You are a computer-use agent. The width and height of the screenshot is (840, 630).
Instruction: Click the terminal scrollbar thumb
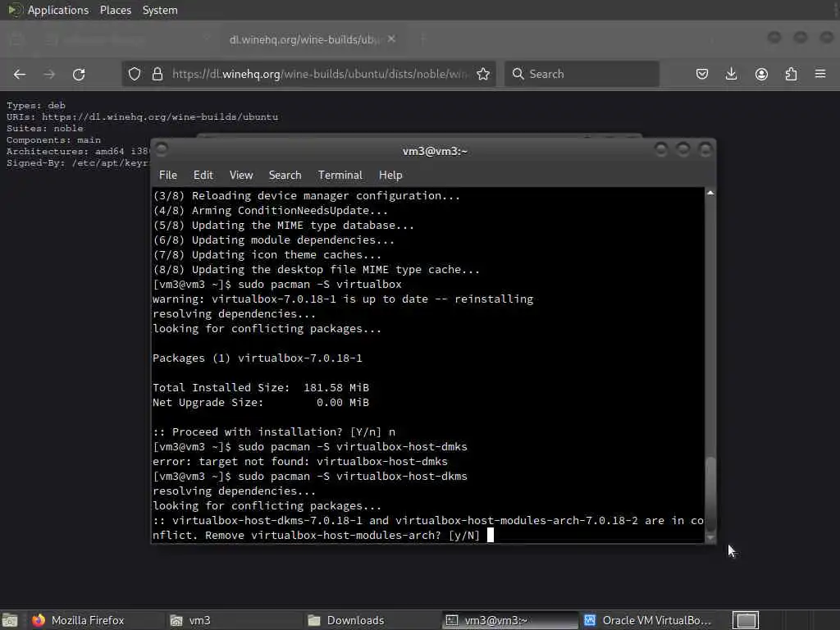[x=710, y=493]
